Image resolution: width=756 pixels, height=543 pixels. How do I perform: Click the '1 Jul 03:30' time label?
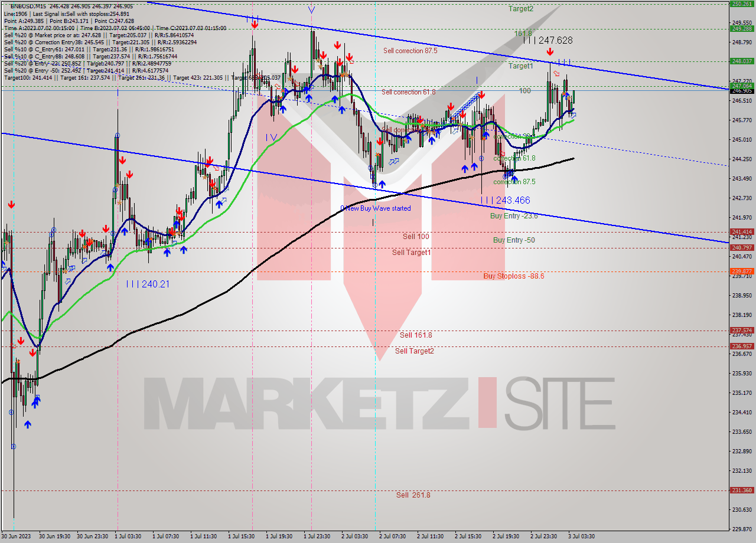pyautogui.click(x=128, y=537)
